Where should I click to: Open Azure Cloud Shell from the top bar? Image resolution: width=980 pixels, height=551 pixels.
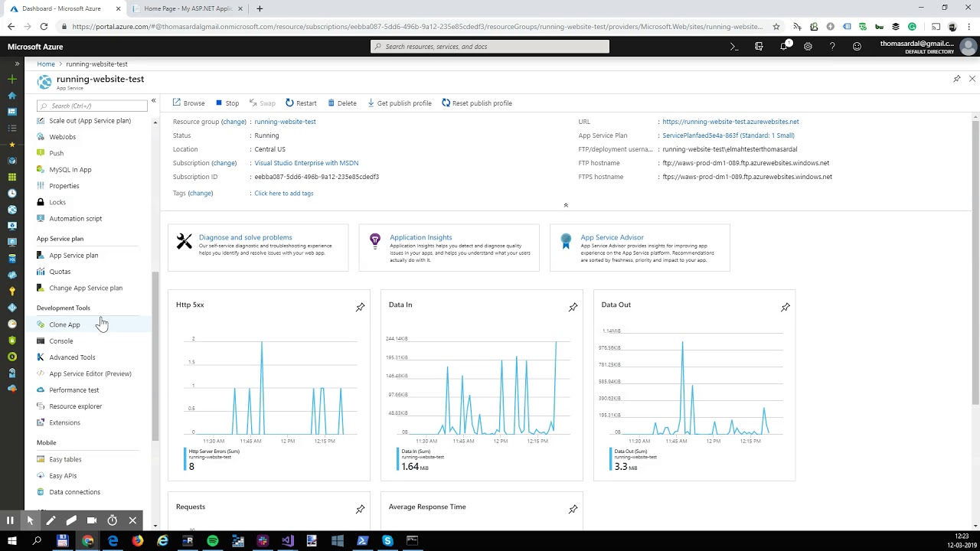pyautogui.click(x=734, y=47)
